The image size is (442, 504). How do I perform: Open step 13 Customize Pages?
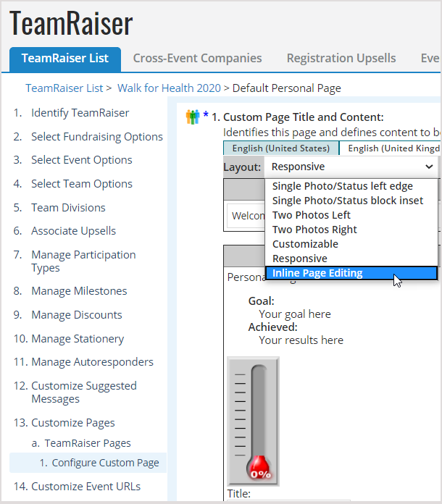click(72, 423)
